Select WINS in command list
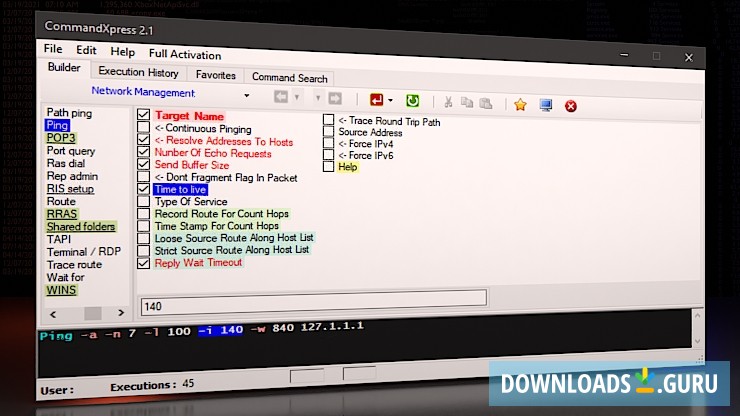Viewport: 740px width, 416px height. tap(61, 290)
